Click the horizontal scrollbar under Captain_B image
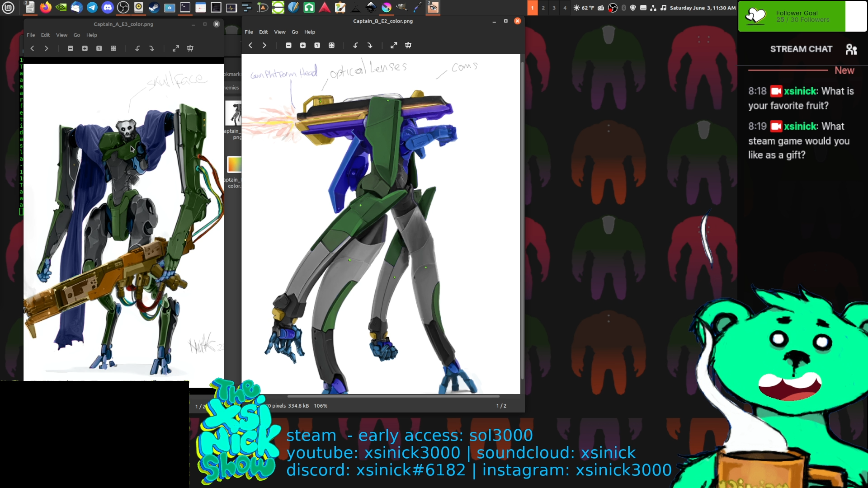 393,396
